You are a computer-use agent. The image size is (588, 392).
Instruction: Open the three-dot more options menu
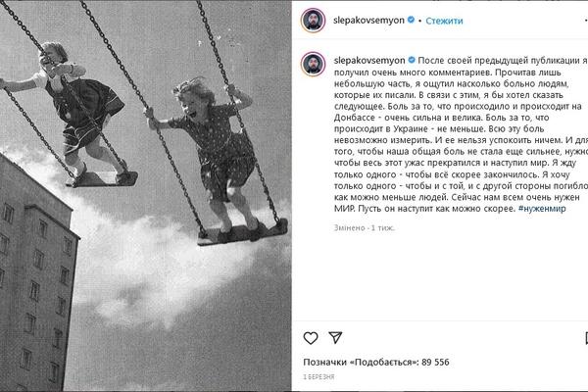586,21
